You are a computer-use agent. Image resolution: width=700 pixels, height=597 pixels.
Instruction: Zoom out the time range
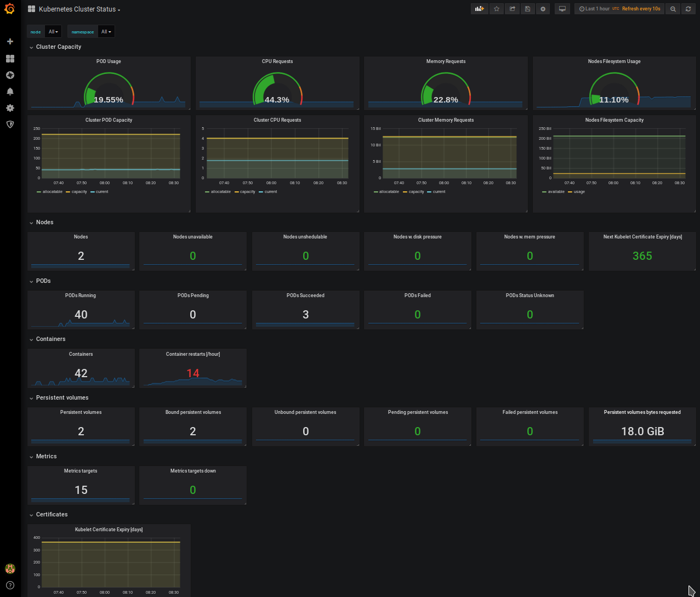click(x=673, y=9)
